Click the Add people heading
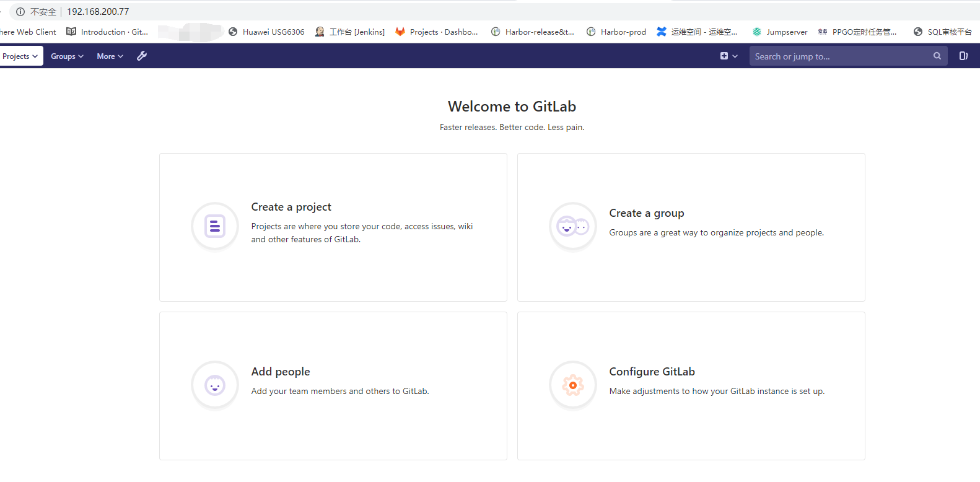Screen dimensions: 980x482 tap(281, 372)
